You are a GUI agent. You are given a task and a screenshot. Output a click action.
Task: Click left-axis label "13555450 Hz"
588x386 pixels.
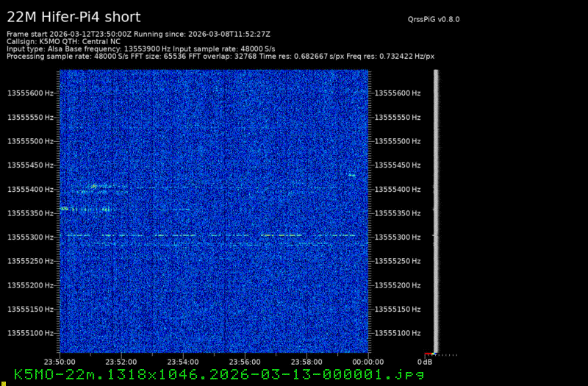pos(30,165)
